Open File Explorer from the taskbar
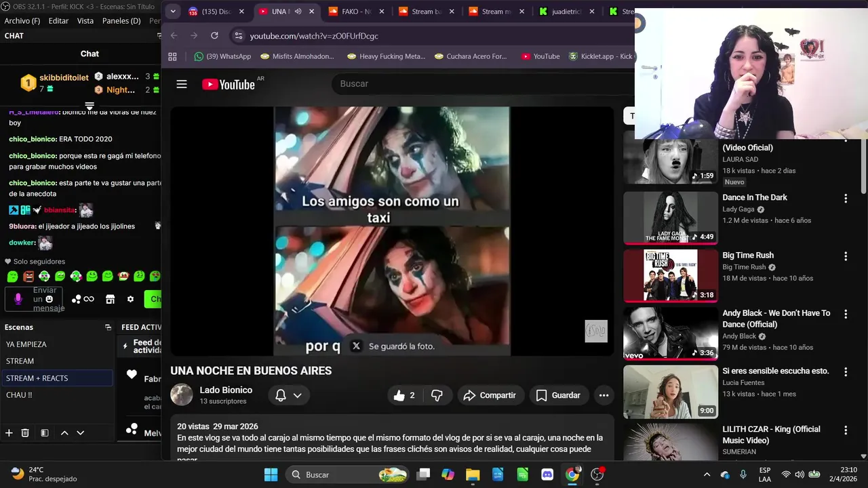Viewport: 868px width, 488px height. (x=473, y=474)
